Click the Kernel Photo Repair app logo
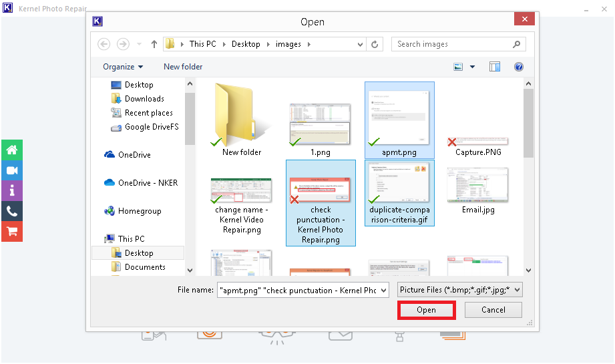 pyautogui.click(x=7, y=8)
